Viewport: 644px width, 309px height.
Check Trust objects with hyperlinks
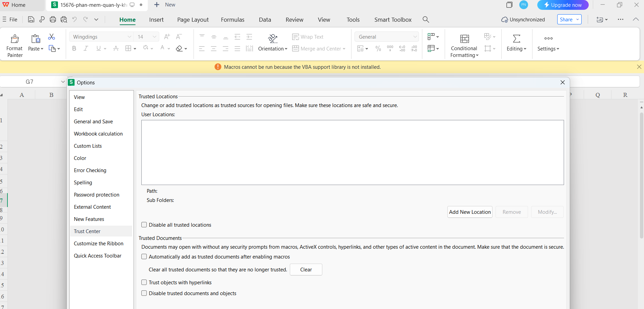144,282
